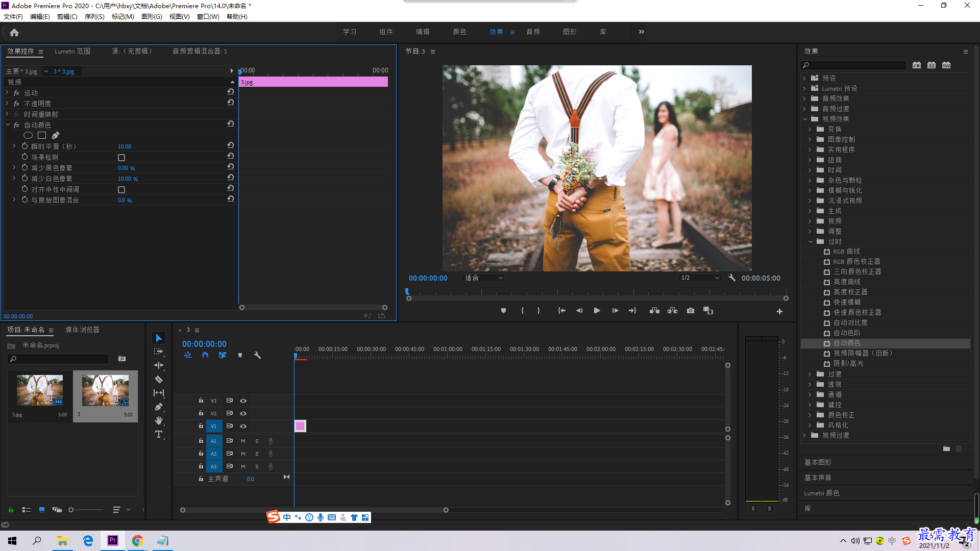Open the Lumetri 颜色 panel
980x551 pixels.
coord(821,493)
